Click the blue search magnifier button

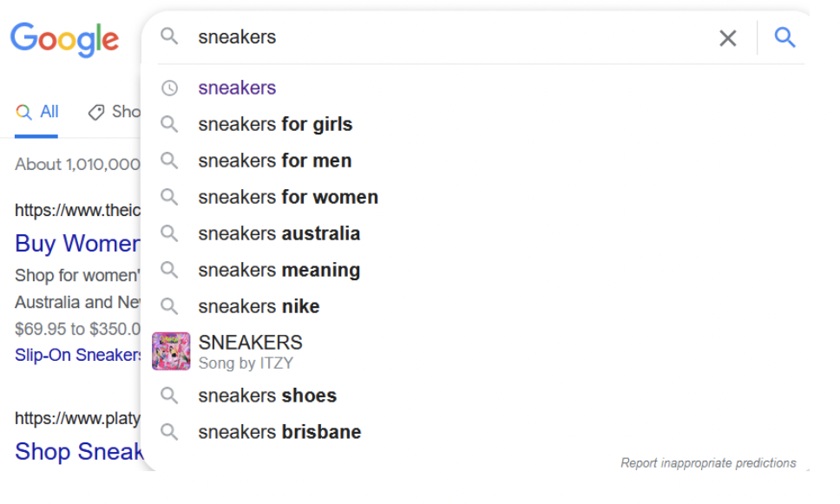coord(784,38)
